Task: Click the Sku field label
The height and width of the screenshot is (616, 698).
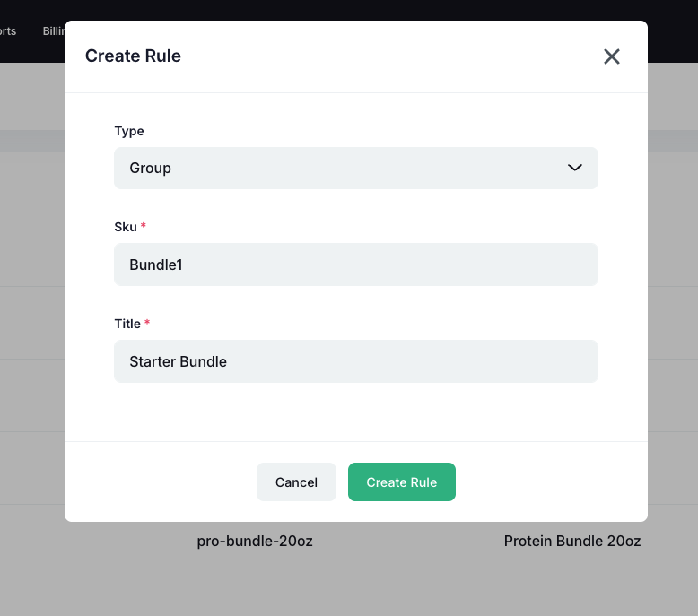Action: point(126,227)
